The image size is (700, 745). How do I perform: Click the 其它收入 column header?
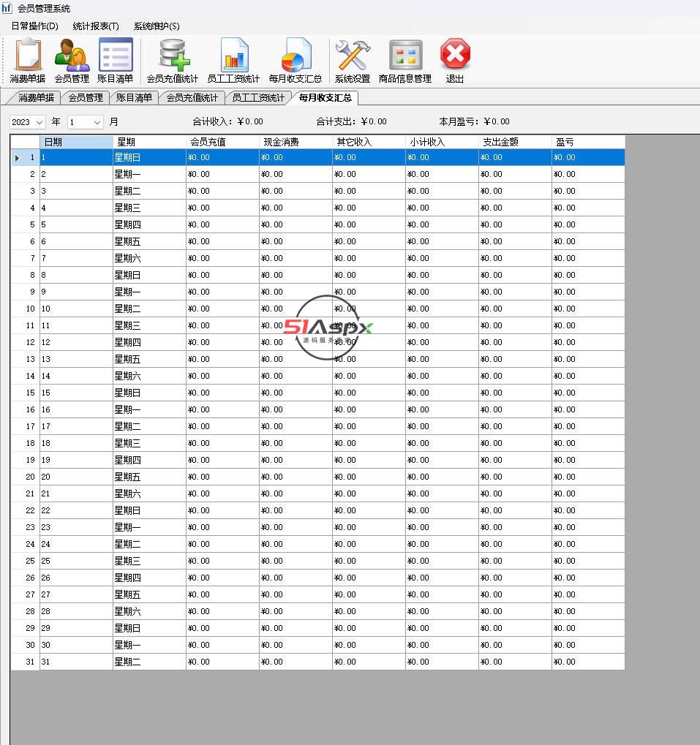click(369, 142)
